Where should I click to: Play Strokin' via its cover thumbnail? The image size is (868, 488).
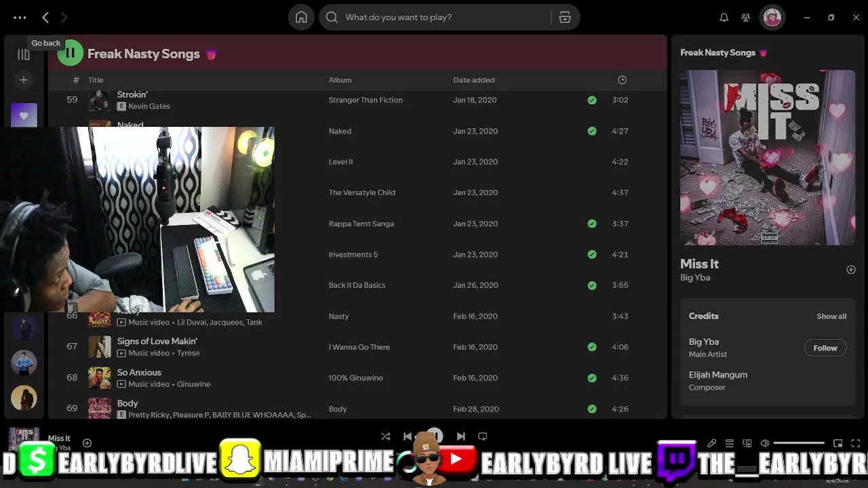[x=100, y=100]
